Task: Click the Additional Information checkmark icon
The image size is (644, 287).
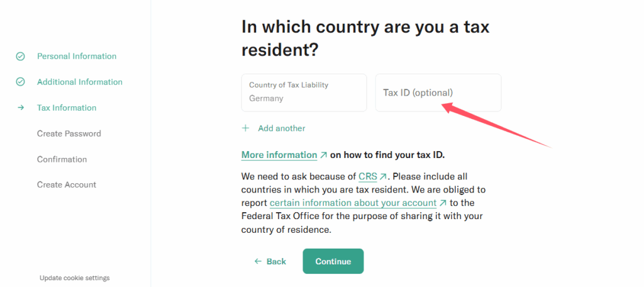Action: (x=20, y=82)
